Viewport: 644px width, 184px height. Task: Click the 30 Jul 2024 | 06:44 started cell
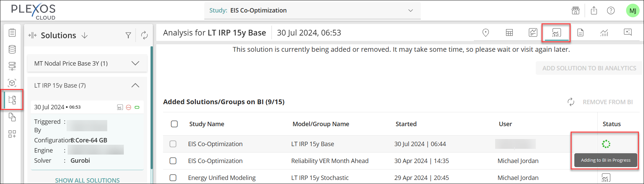tap(420, 144)
